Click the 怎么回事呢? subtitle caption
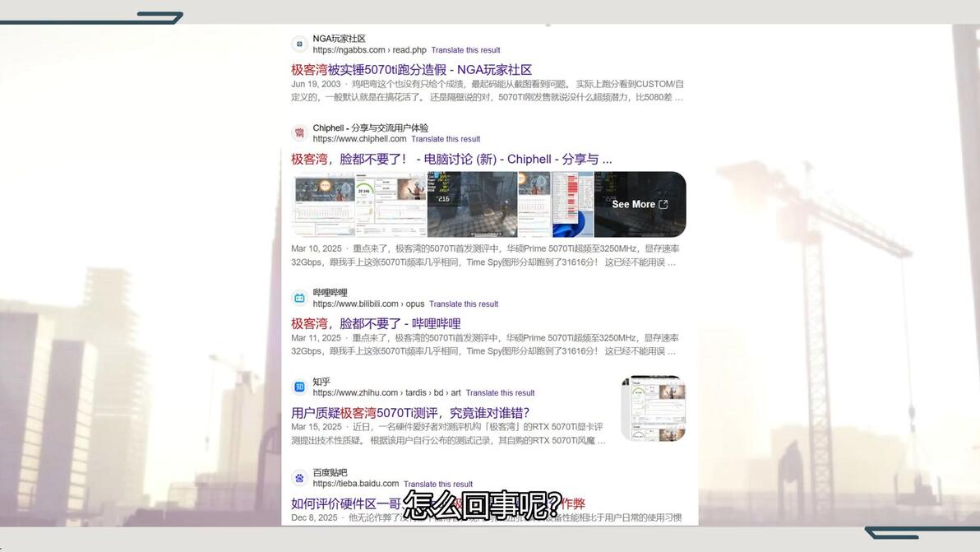The width and height of the screenshot is (980, 552). 483,505
